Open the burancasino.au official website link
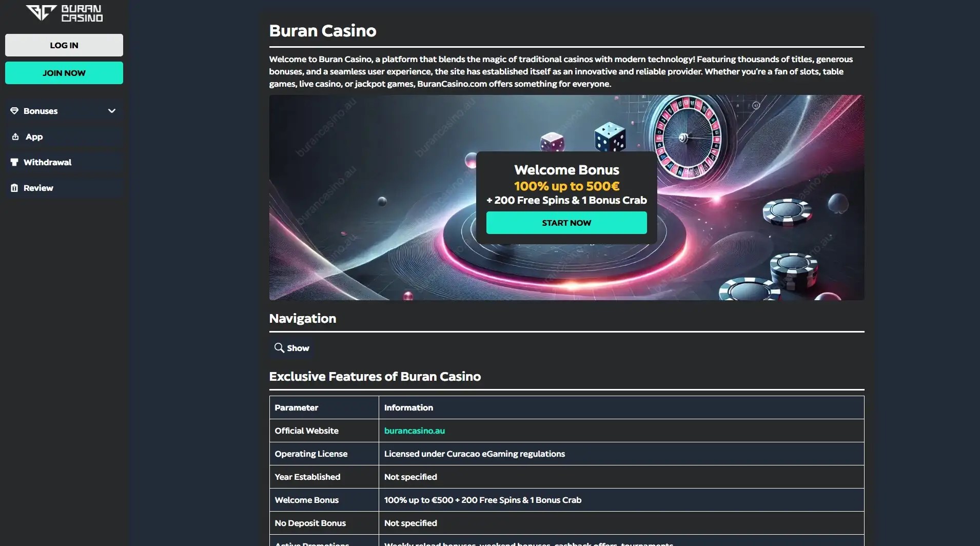This screenshot has height=546, width=980. tap(415, 431)
